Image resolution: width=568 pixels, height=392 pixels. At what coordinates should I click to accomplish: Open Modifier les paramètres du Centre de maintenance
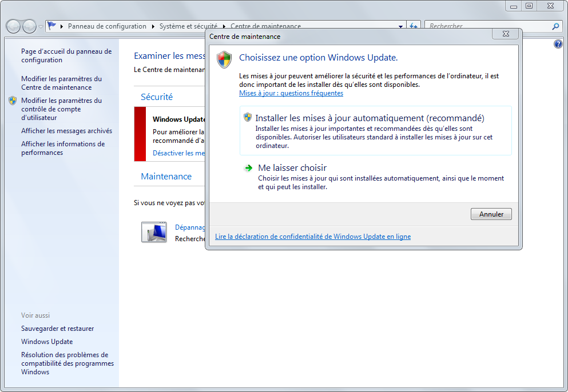(61, 83)
